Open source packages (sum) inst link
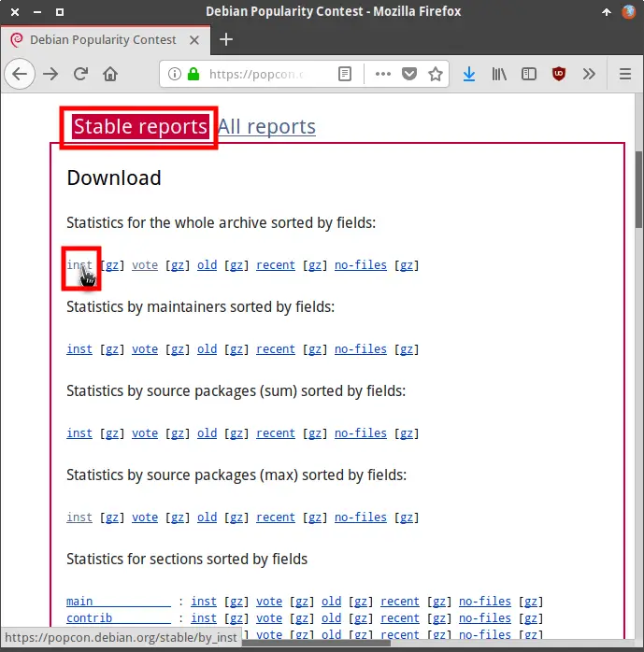This screenshot has height=652, width=644. [x=79, y=433]
